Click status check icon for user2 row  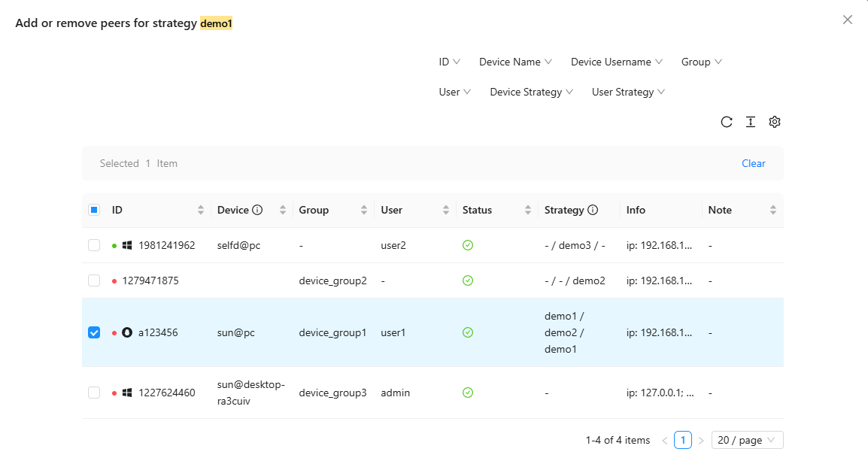pos(468,245)
